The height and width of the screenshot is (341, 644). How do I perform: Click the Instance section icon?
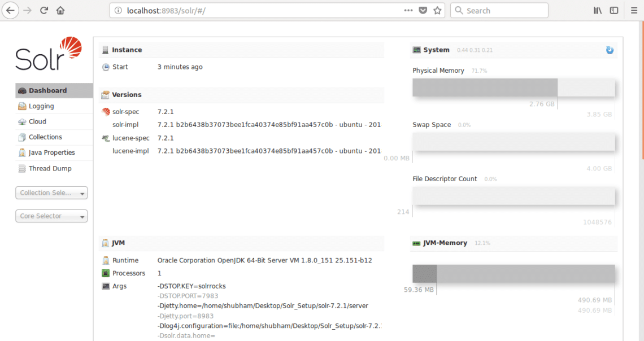pyautogui.click(x=105, y=50)
